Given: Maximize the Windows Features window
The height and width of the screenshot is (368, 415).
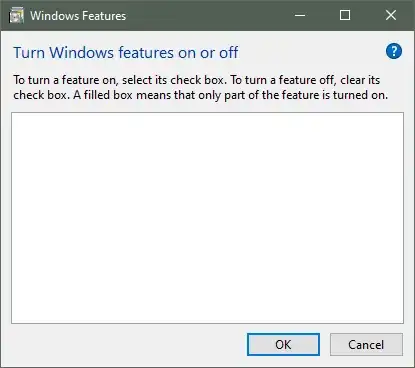Looking at the screenshot, I should 345,15.
